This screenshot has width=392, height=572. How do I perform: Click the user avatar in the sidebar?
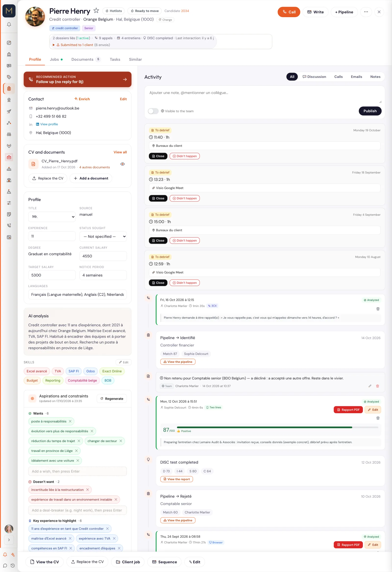coord(9,529)
